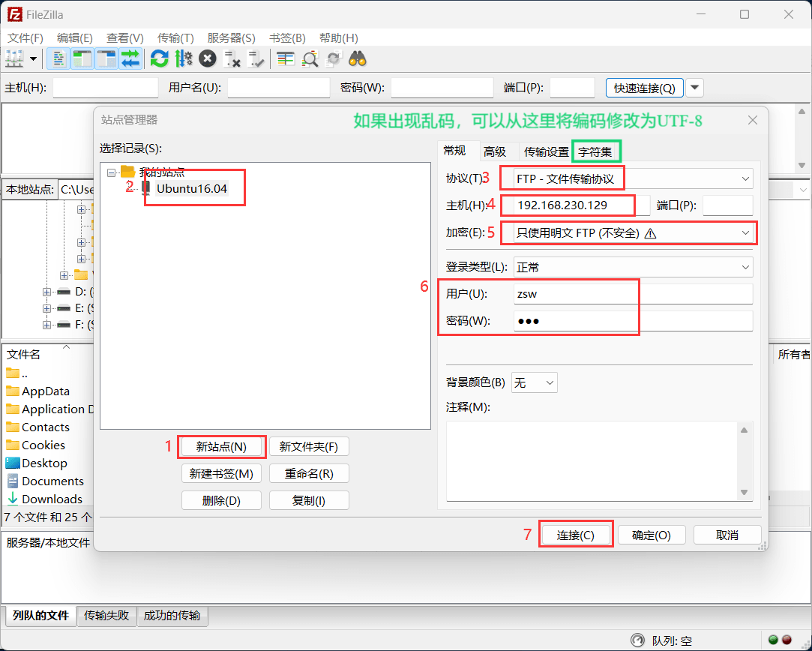
Task: Open the 协议 protocol dropdown
Action: (633, 178)
